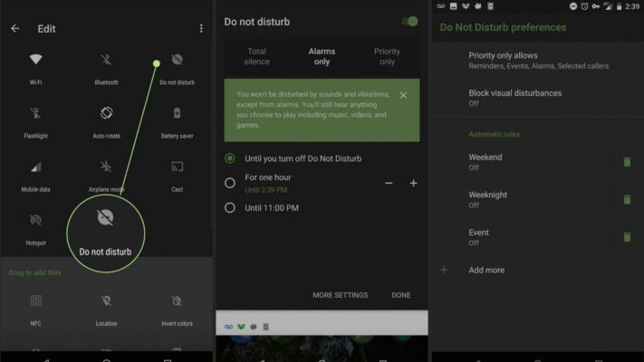This screenshot has width=644, height=362.
Task: Delete the Weekend rule
Action: [627, 162]
